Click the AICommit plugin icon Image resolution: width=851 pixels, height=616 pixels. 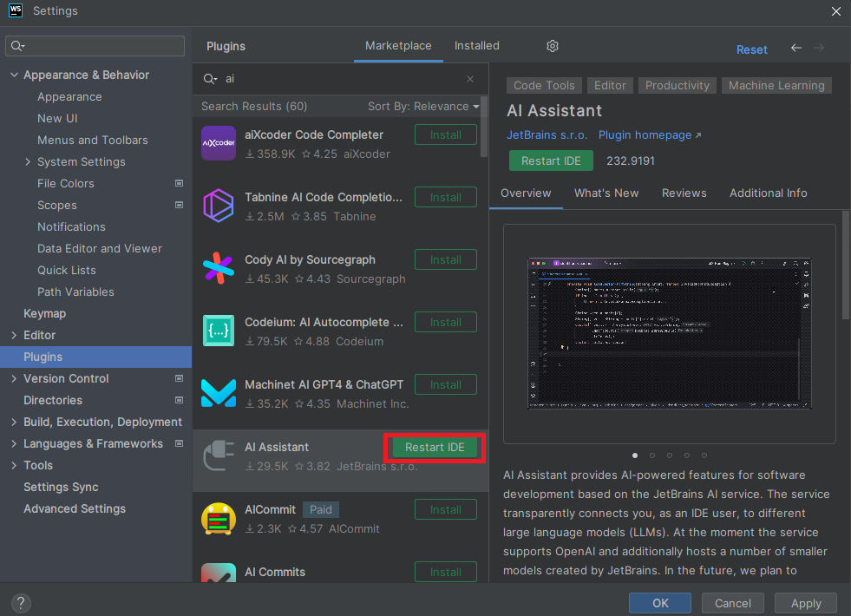(219, 518)
